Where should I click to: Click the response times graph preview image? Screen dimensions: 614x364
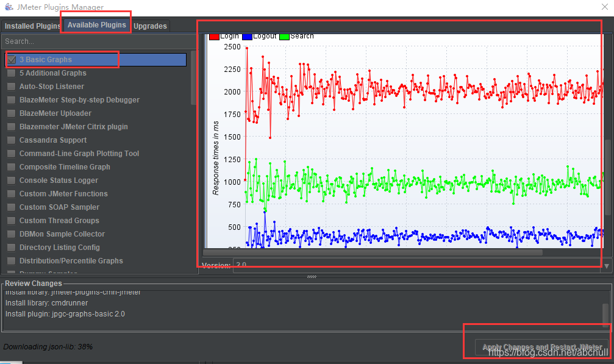tap(404, 141)
